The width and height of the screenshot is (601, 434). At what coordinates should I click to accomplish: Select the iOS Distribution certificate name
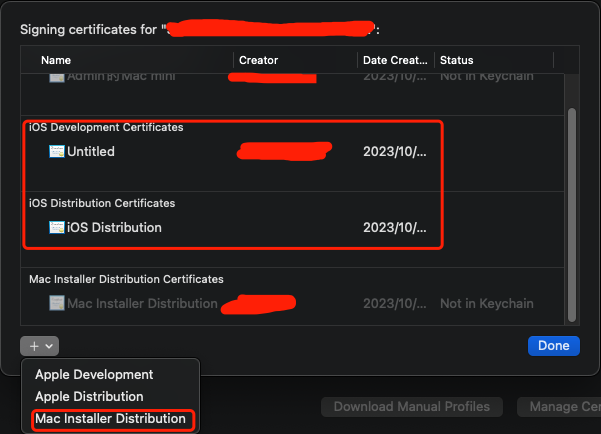coord(114,227)
